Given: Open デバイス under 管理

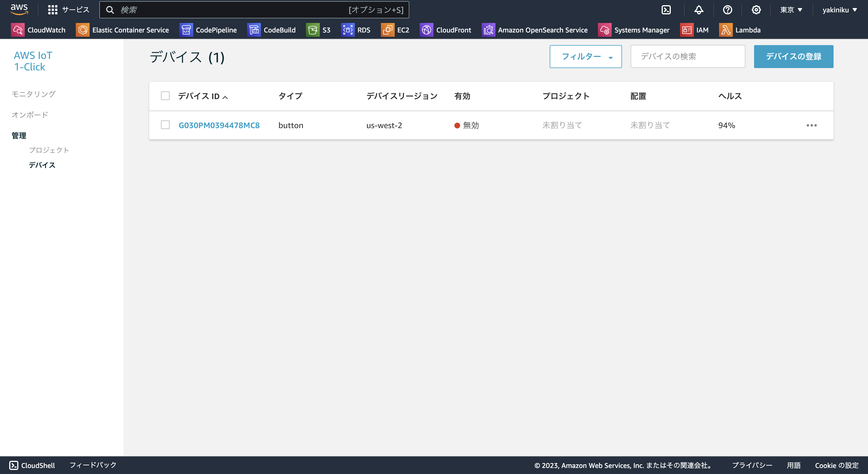Looking at the screenshot, I should click(x=42, y=165).
